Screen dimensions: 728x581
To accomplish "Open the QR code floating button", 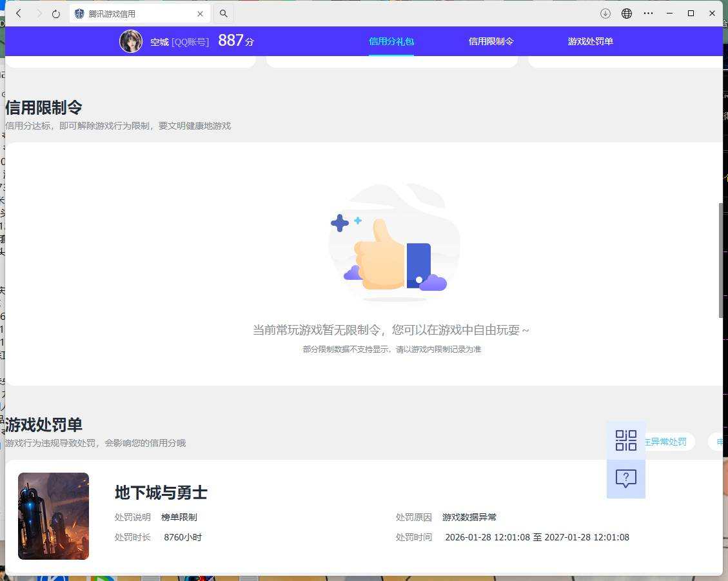I will tap(626, 440).
